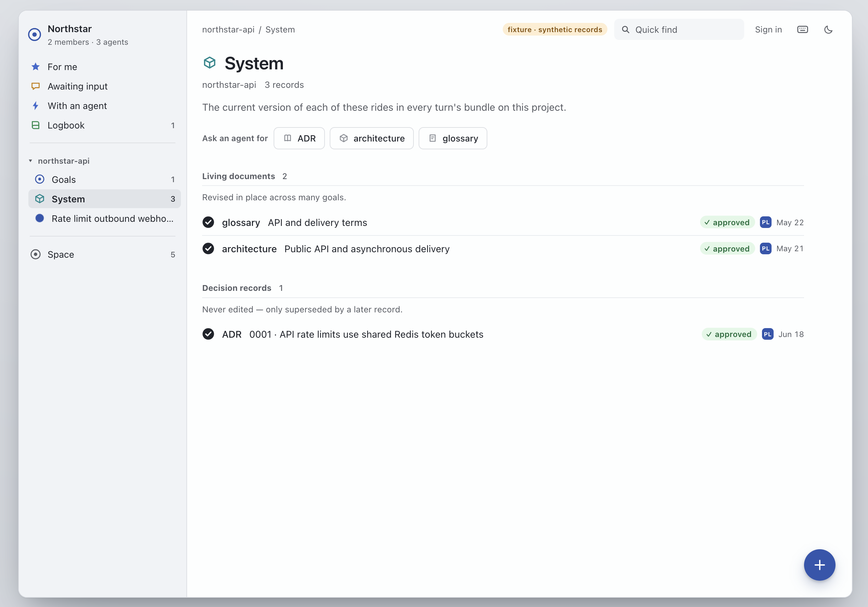Select Goals under northstar-api
Image resolution: width=868 pixels, height=607 pixels.
[x=104, y=179]
